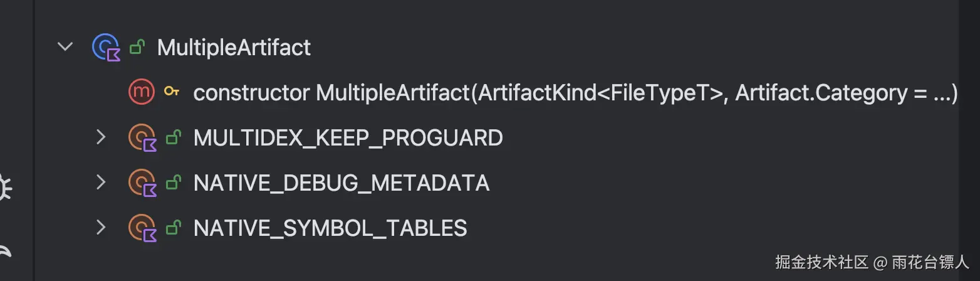Select the constructor MultipleArtifact entry
The width and height of the screenshot is (980, 281).
(575, 93)
